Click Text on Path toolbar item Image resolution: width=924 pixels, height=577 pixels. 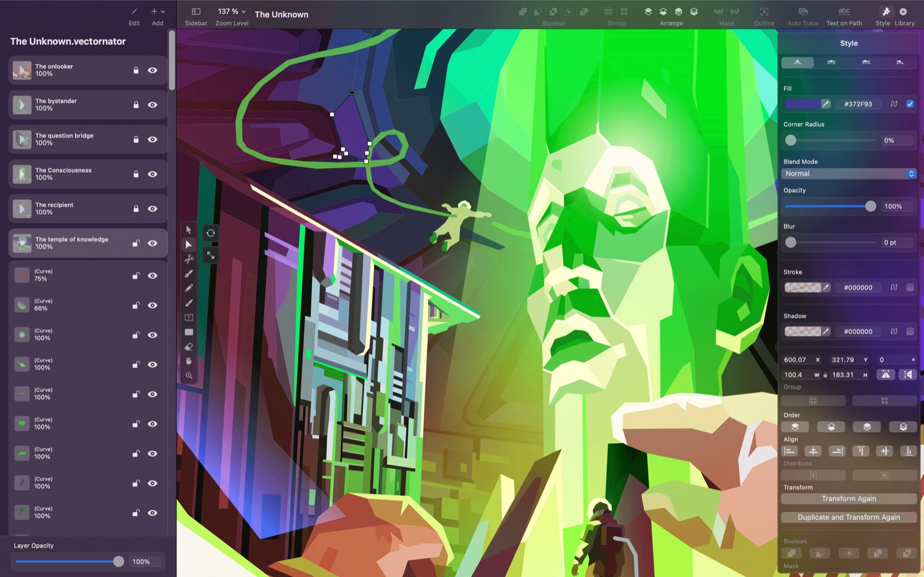pos(844,15)
